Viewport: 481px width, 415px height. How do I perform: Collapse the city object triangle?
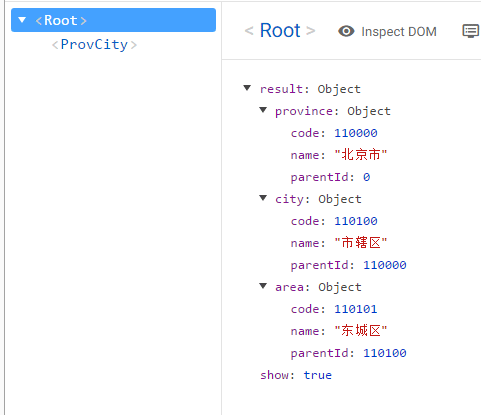tap(263, 198)
